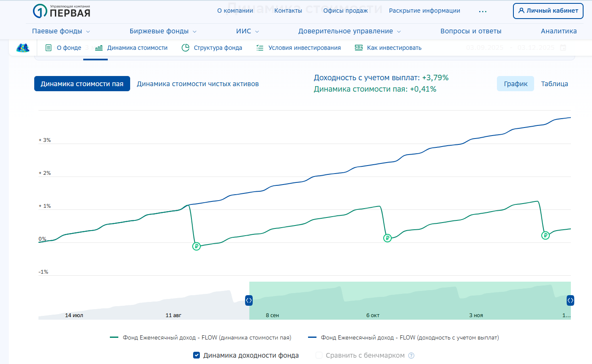Click the calendar icon beside the date range
This screenshot has height=364, width=592.
click(x=563, y=48)
